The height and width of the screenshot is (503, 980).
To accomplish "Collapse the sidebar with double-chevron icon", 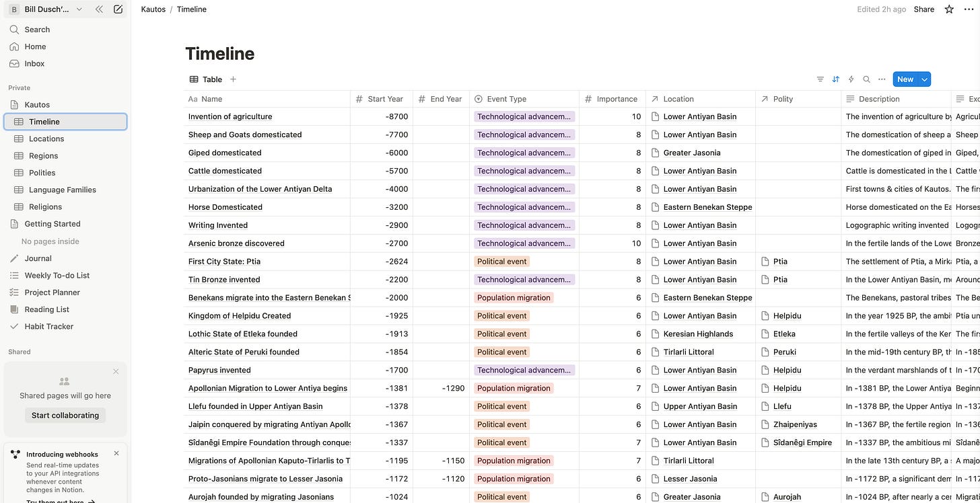I will (99, 9).
